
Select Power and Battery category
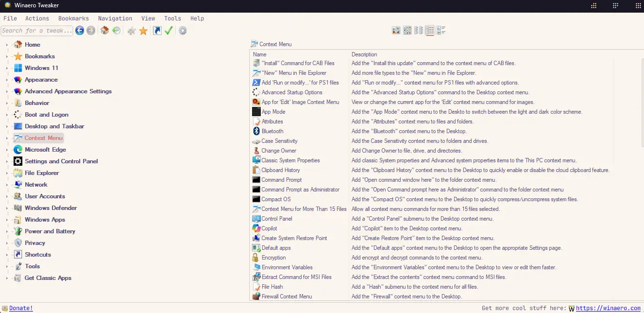coord(50,231)
